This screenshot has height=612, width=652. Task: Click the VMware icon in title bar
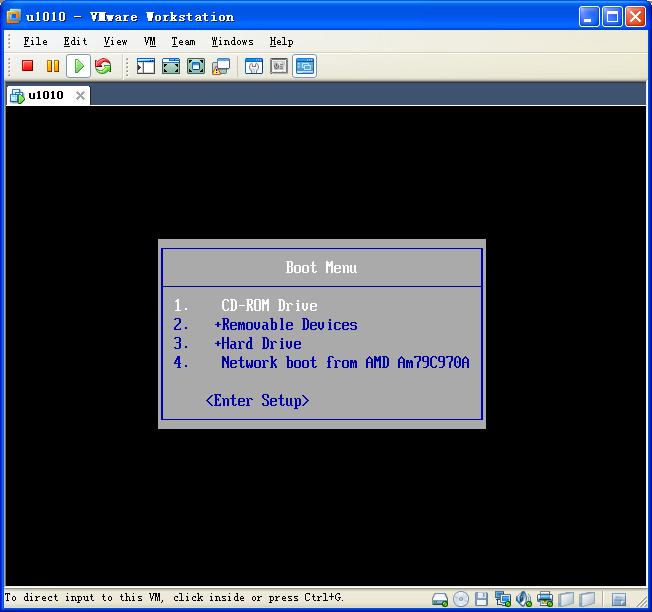(x=13, y=17)
